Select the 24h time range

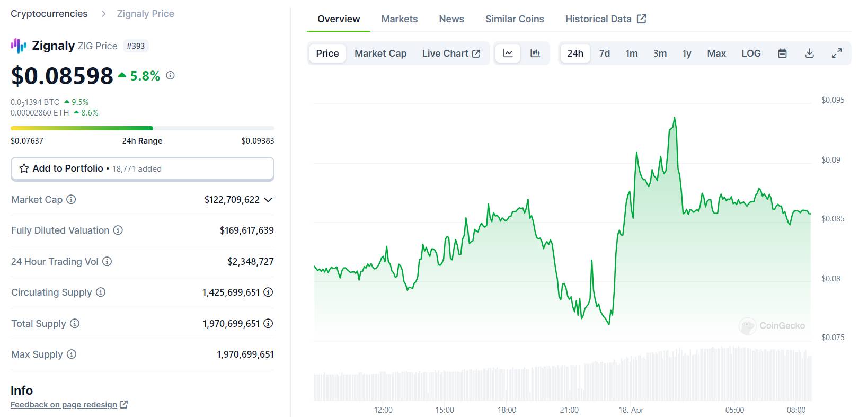tap(575, 53)
